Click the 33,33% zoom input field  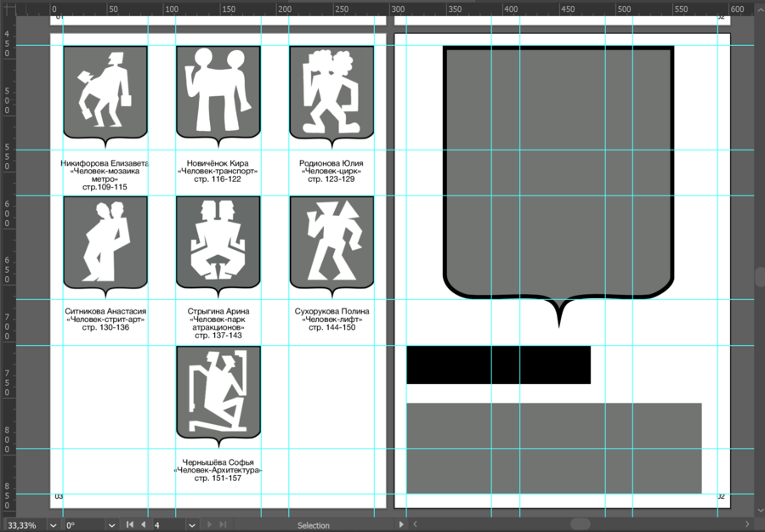pos(22,525)
